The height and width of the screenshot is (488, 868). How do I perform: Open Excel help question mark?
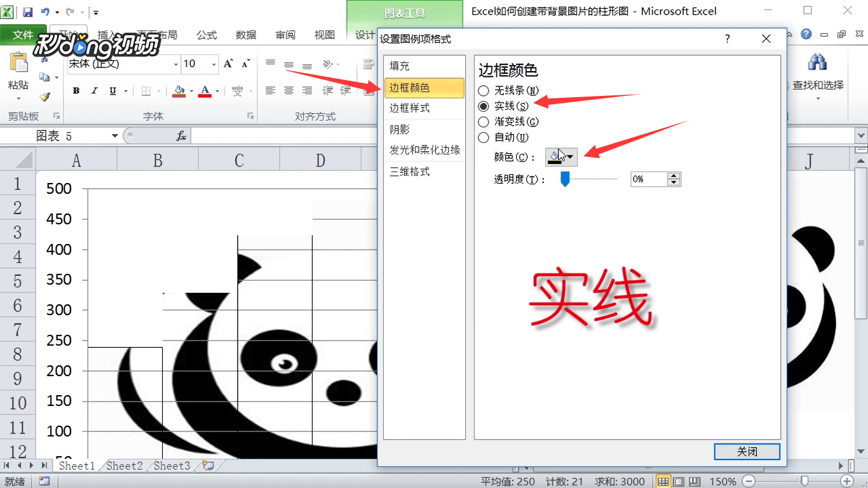(806, 34)
